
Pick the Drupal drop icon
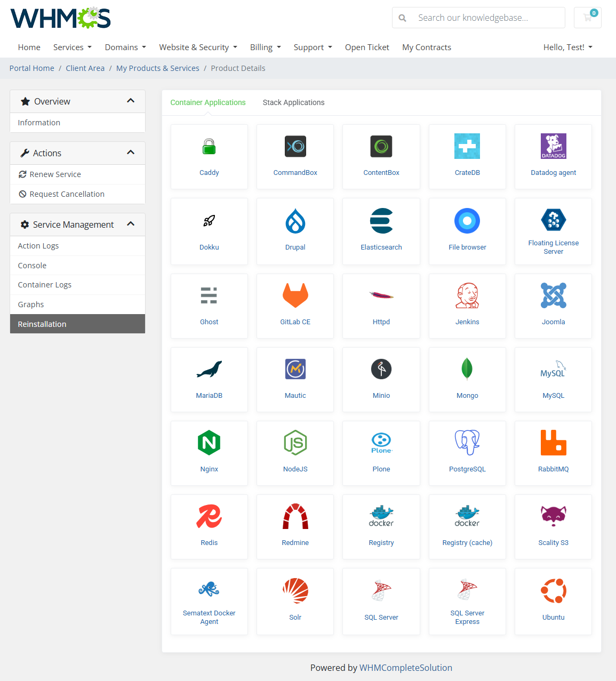tap(295, 221)
